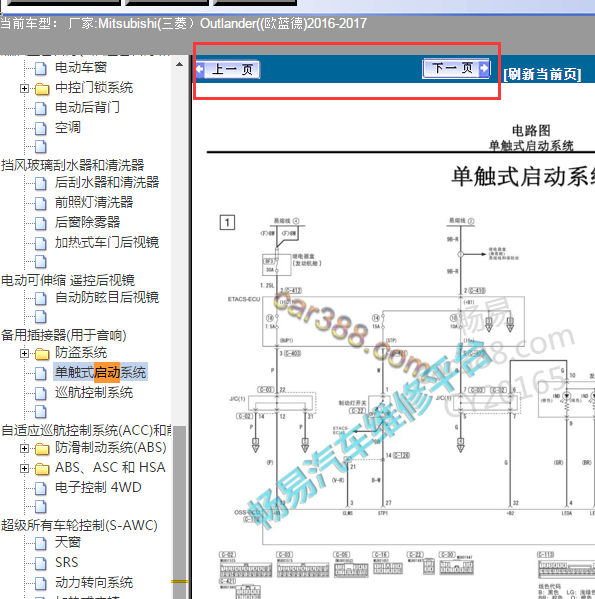Click the ETACS-ECU label in the diagram
The image size is (595, 599).
pos(244,299)
